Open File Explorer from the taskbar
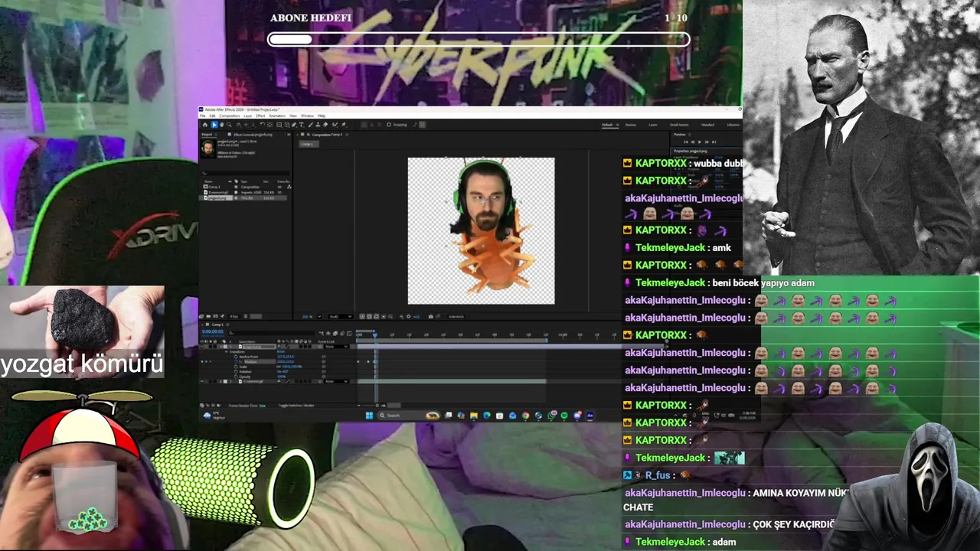Screen dimensions: 980x551 pyautogui.click(x=474, y=416)
